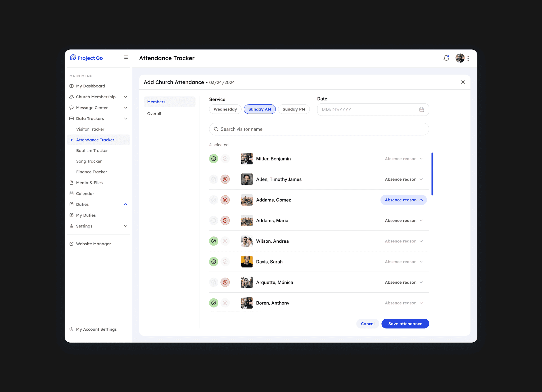Toggle absent mark for Arquette, Mónica

coord(225,282)
